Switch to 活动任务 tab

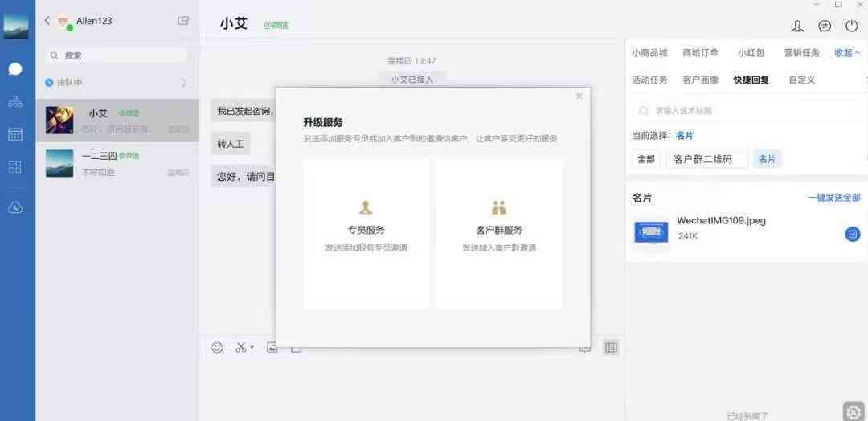(x=650, y=80)
